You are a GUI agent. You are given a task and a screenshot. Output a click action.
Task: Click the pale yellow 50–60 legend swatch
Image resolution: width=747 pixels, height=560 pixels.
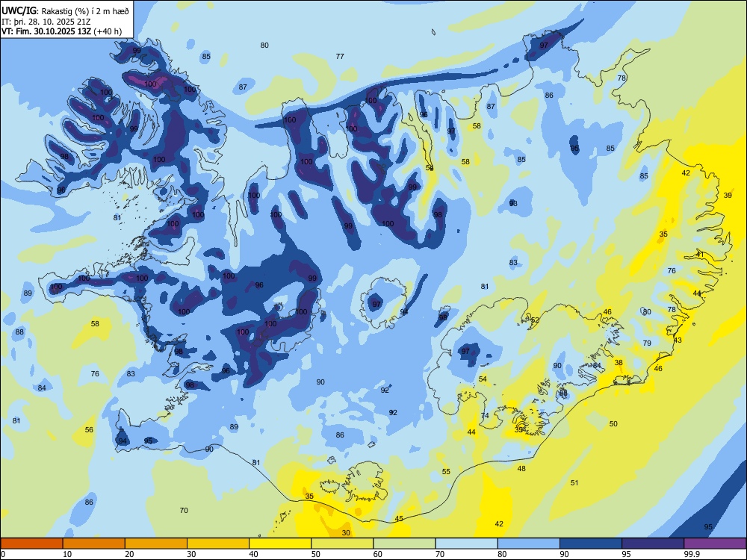(342, 544)
